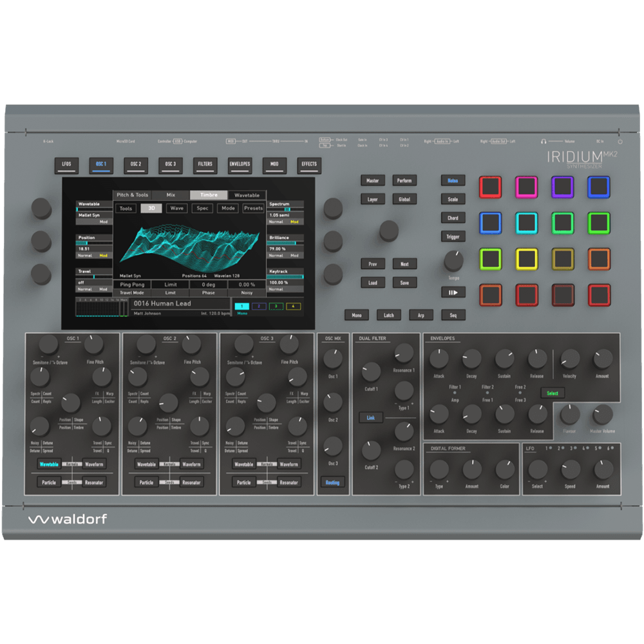Viewport: 644px width, 644px height.
Task: Switch to the Pitch & Tools tab
Action: click(x=132, y=194)
